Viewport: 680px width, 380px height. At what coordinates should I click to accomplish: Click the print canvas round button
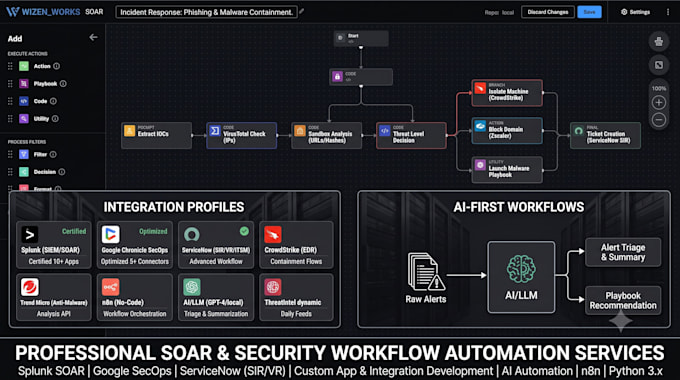(659, 42)
